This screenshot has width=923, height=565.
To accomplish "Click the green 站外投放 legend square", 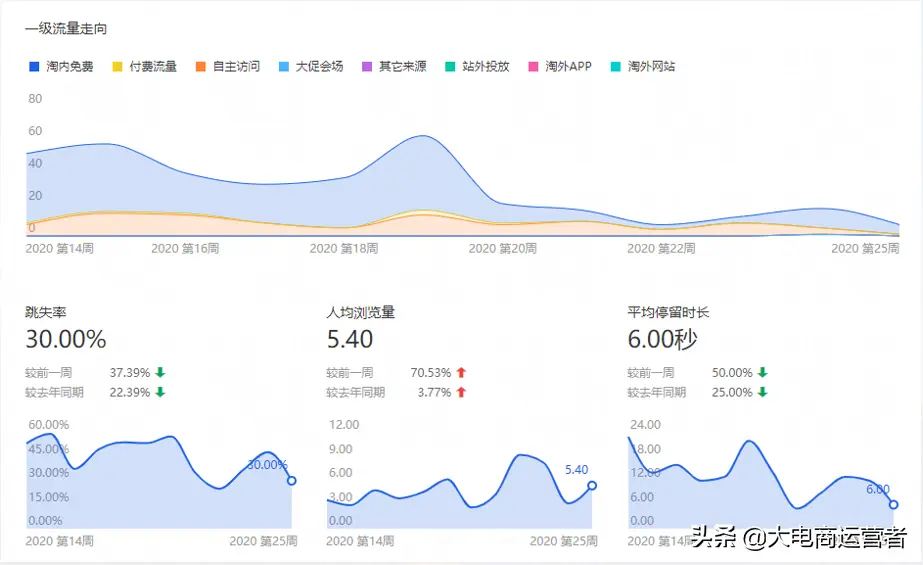I will [x=451, y=67].
